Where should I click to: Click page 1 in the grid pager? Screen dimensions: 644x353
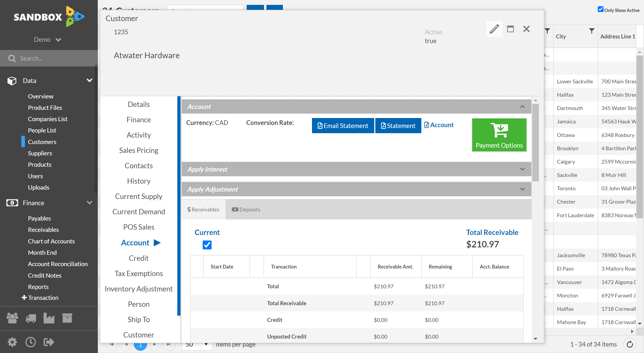[140, 345]
